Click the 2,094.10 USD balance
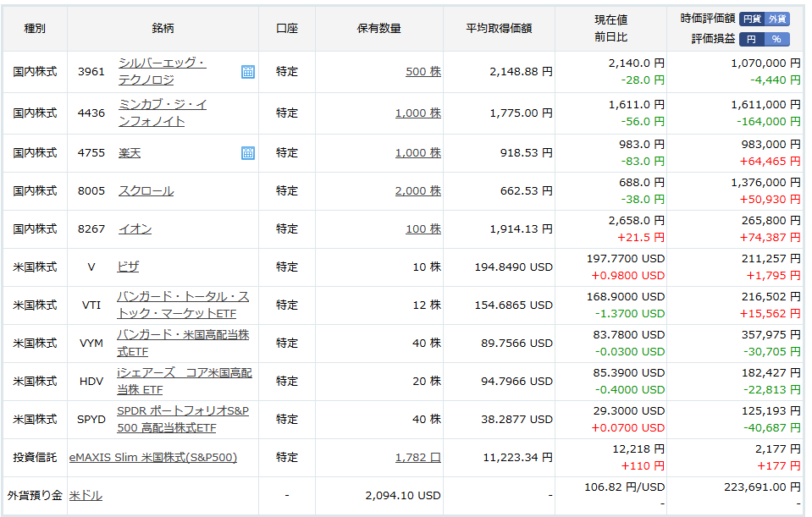Viewport: 812px width, 517px height. pyautogui.click(x=403, y=496)
